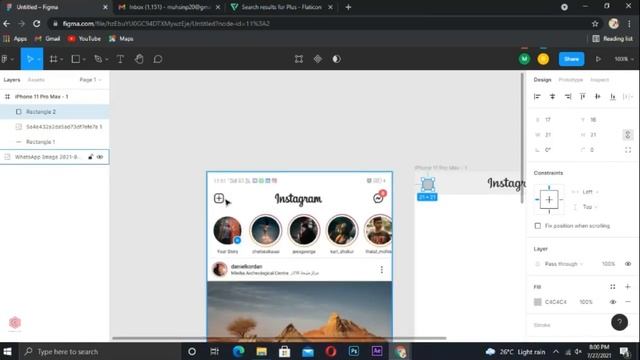Screen dimensions: 640x360
Task: Switch to the Prototype tab
Action: [571, 80]
